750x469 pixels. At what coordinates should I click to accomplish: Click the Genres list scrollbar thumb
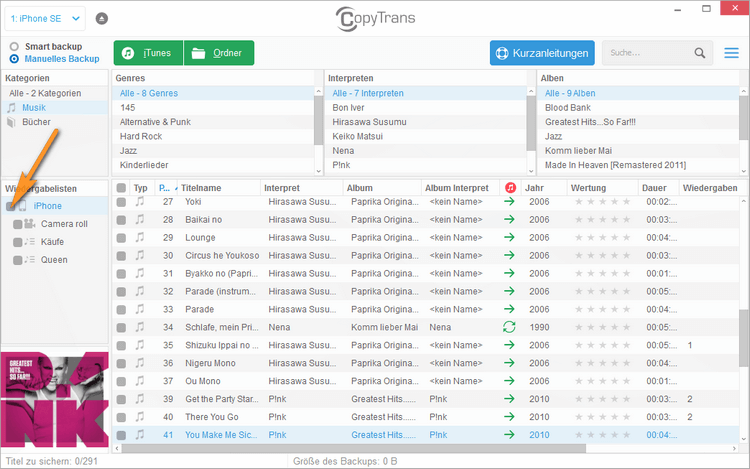tap(319, 120)
